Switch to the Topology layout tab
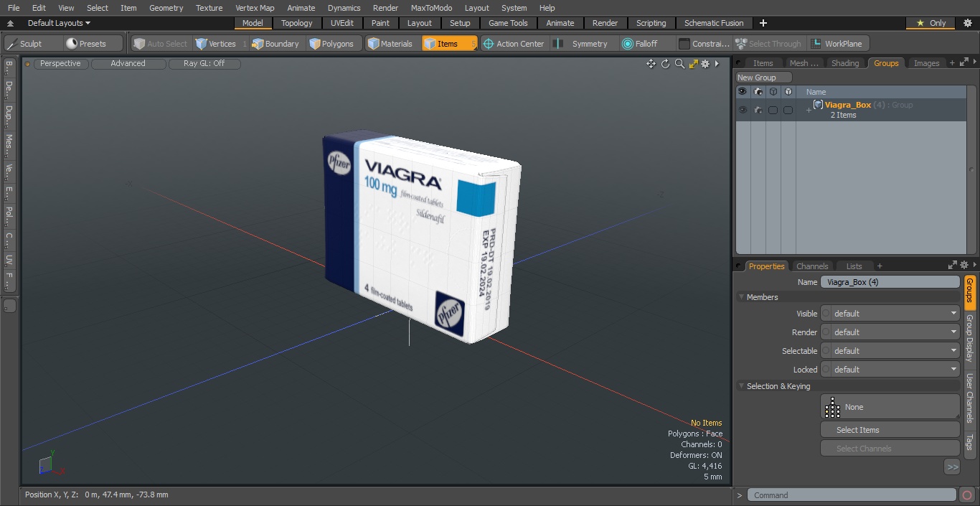Viewport: 980px width, 506px height. click(x=296, y=23)
